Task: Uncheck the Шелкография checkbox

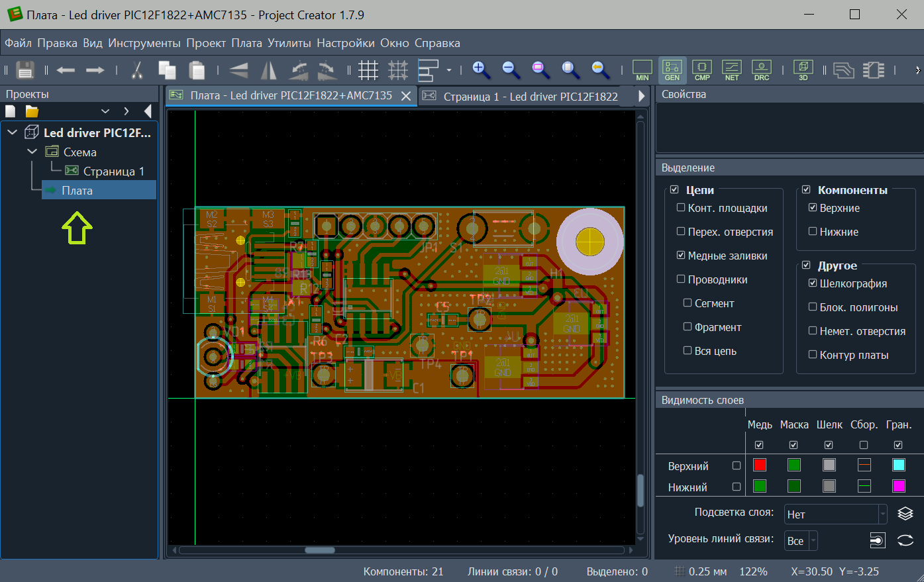Action: [x=813, y=283]
